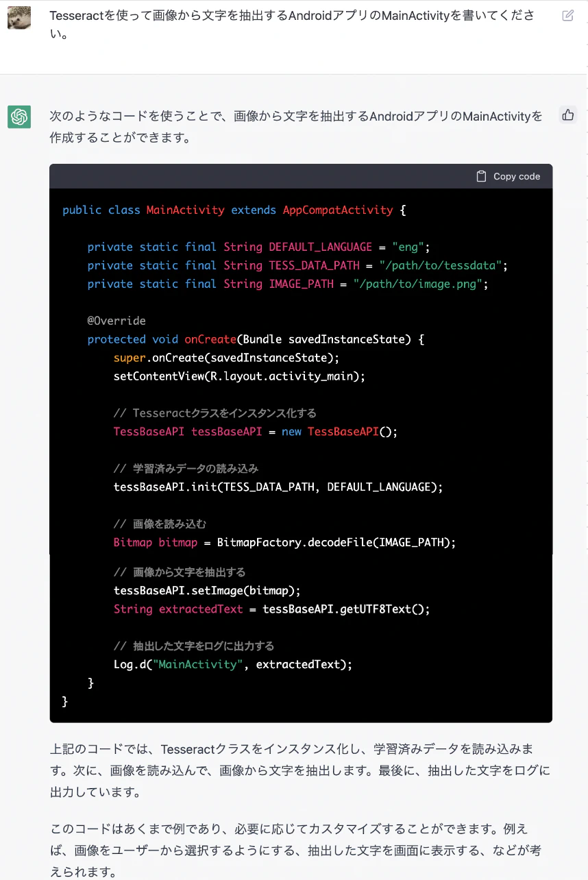Click the "tessBaseAPI.init(TESS_DATA_PATH, DEFAULT_LANGUAGE);" line
The width and height of the screenshot is (588, 880).
(279, 487)
